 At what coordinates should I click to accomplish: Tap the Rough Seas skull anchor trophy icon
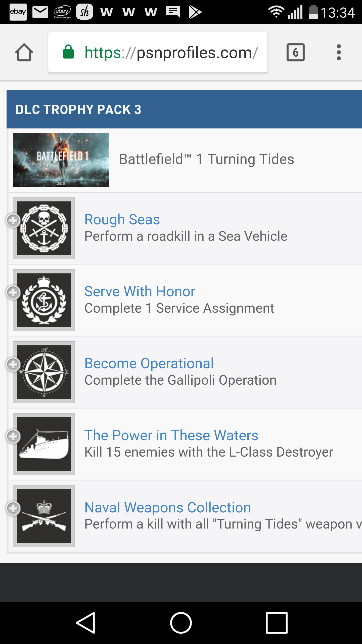coord(44,228)
